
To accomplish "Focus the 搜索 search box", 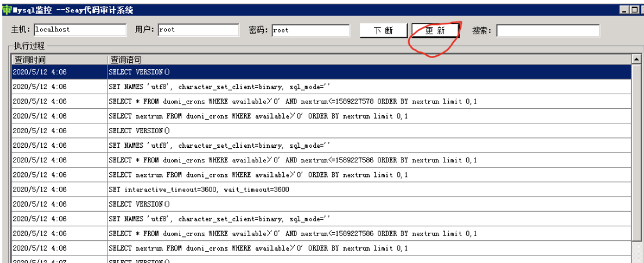I will [x=548, y=30].
